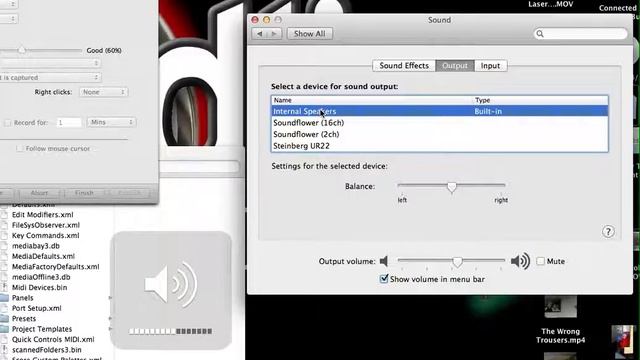Click the Abort button in recorder window
The image size is (640, 360).
[39, 193]
